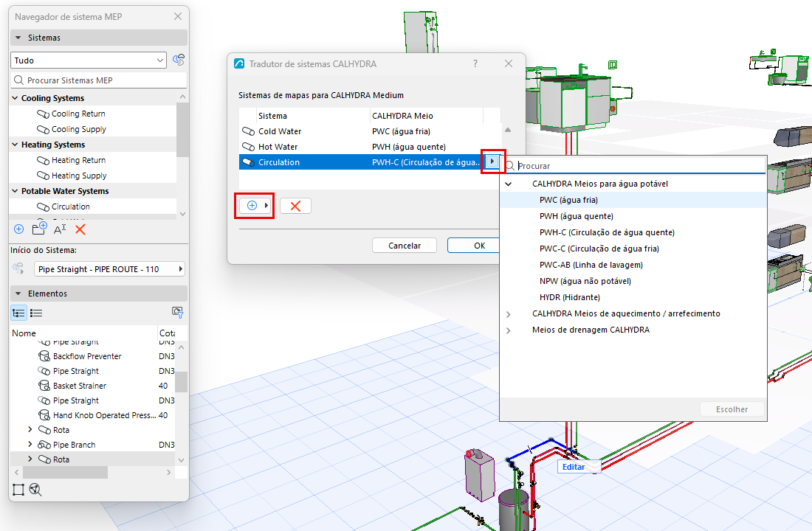Click the new system folder icon

click(x=39, y=228)
